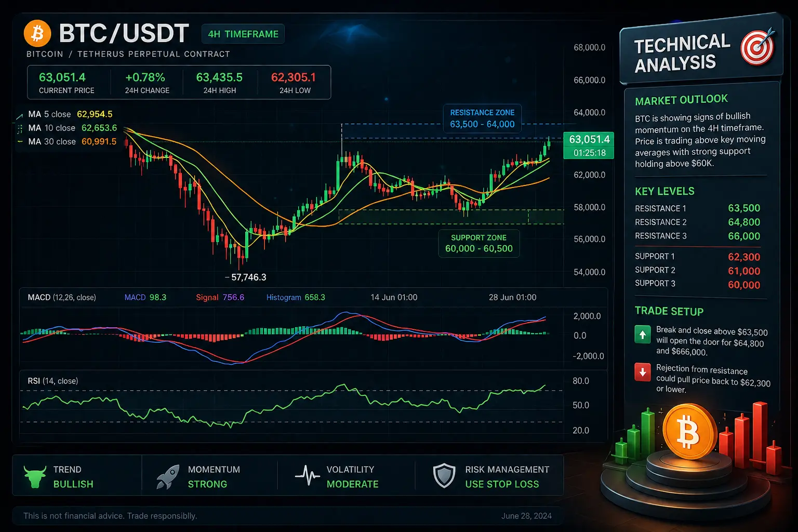Click the 50.0 label on the RSI axis
This screenshot has width=798, height=532.
(x=581, y=405)
